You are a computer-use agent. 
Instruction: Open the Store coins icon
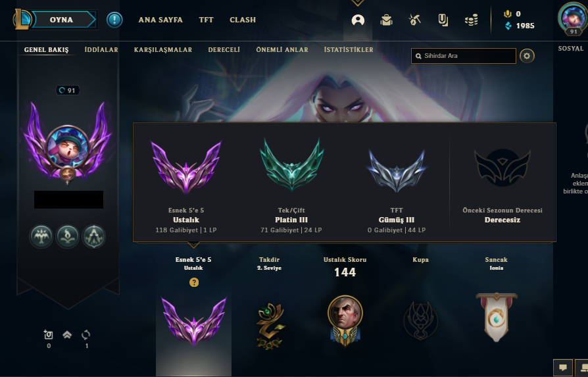pos(471,20)
